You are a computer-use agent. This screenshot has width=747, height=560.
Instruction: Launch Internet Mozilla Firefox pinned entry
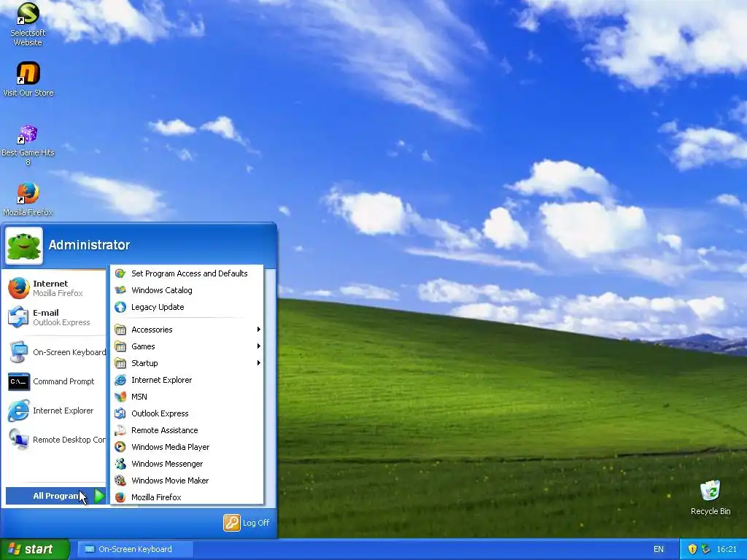tap(54, 288)
